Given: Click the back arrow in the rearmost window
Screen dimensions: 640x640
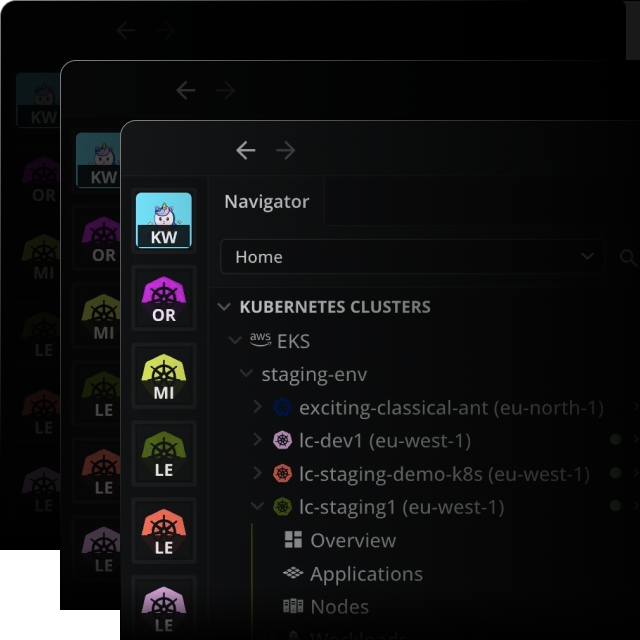Looking at the screenshot, I should (126, 30).
